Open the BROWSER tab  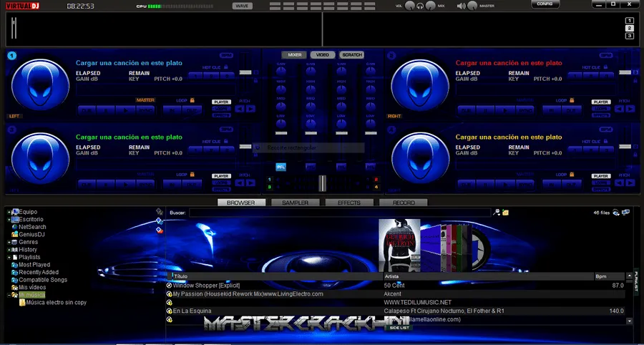242,203
